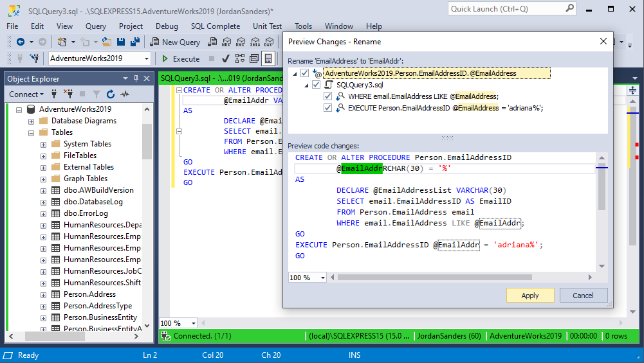Click the Query Options icon
Viewport: 644px width, 363px height.
coord(254,58)
